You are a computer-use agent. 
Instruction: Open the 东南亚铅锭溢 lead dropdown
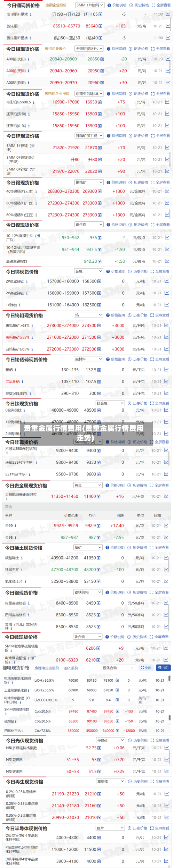point(89,94)
